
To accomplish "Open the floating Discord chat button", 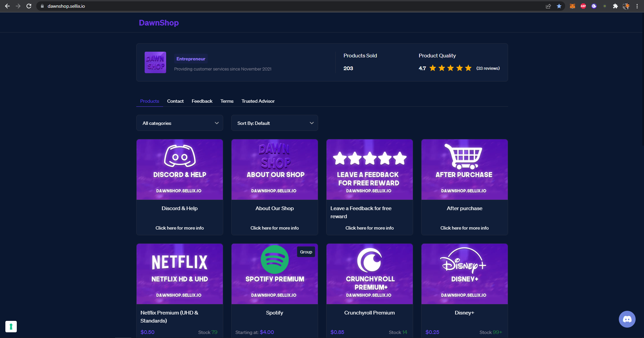I will point(627,319).
